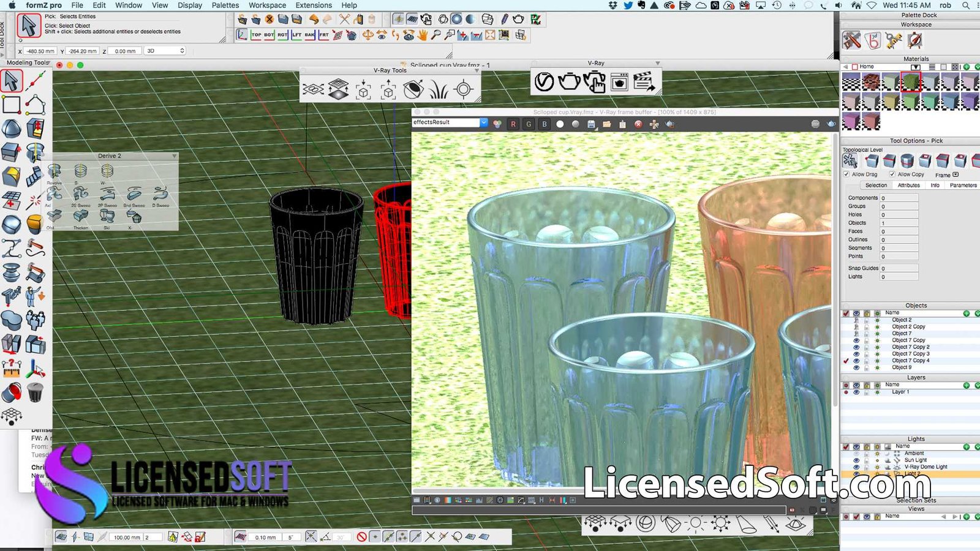Select the green grass material swatch
980x551 pixels.
[x=910, y=81]
